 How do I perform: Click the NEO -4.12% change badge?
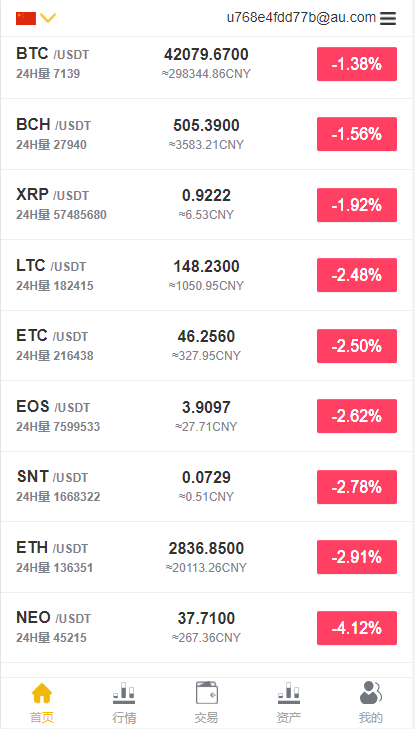coord(357,628)
